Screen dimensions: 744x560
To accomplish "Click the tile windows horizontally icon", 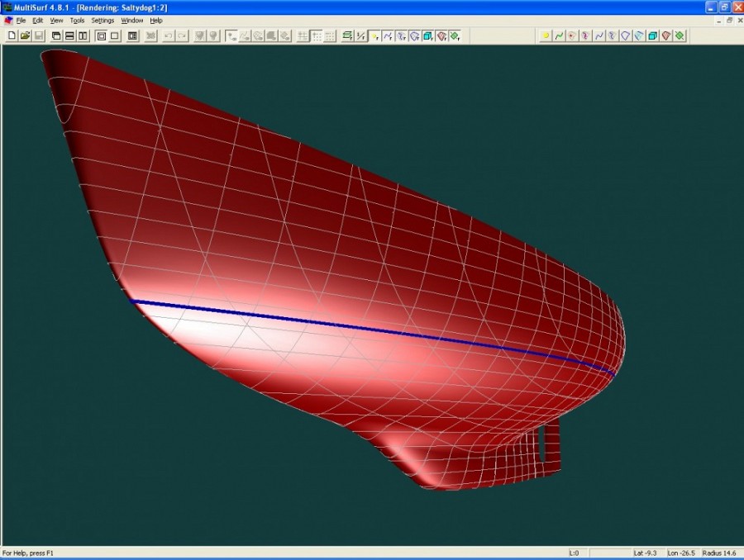I will (x=69, y=36).
